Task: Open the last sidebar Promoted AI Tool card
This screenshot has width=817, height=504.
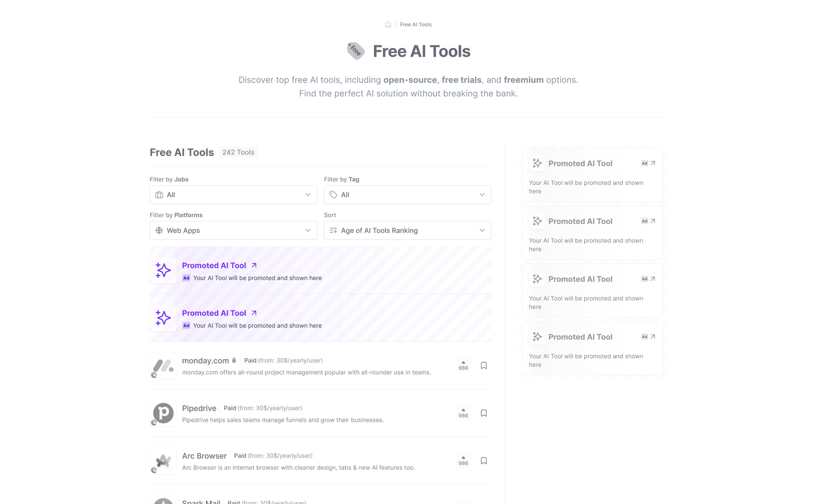Action: pyautogui.click(x=592, y=349)
